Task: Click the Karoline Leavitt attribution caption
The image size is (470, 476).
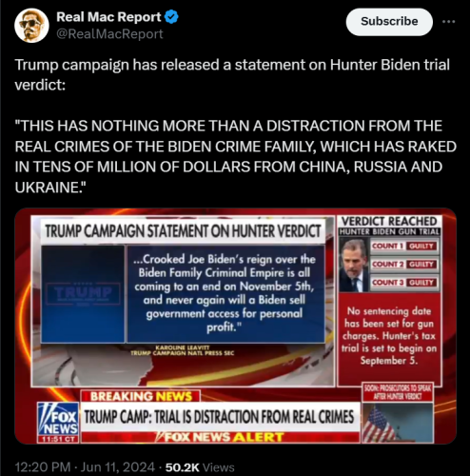Action: coord(183,350)
